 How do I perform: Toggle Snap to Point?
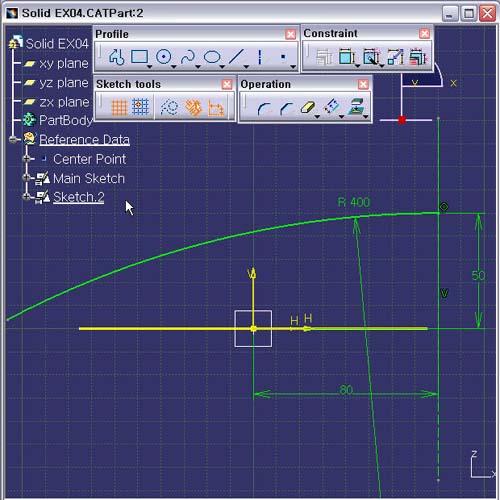pos(140,107)
